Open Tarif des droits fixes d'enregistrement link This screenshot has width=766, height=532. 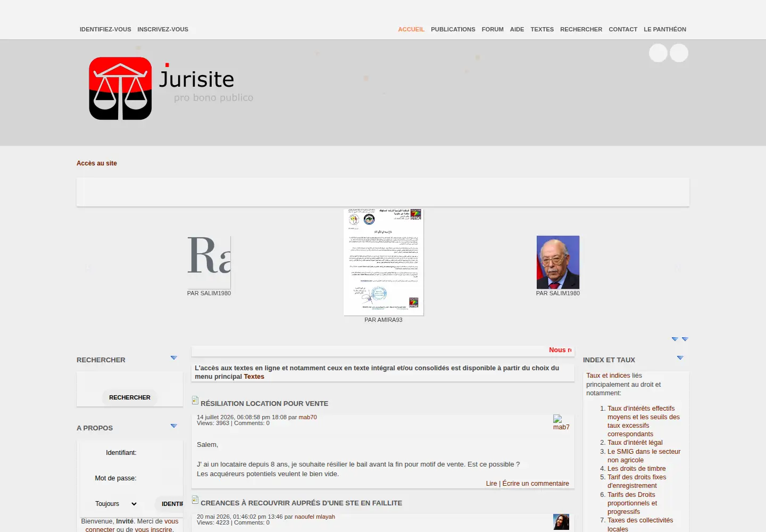tap(637, 481)
